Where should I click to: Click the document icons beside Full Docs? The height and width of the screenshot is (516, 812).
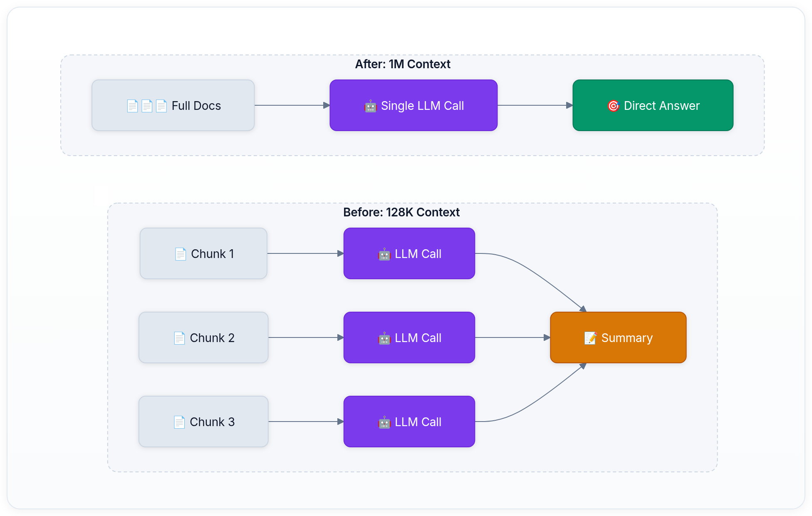pyautogui.click(x=147, y=106)
